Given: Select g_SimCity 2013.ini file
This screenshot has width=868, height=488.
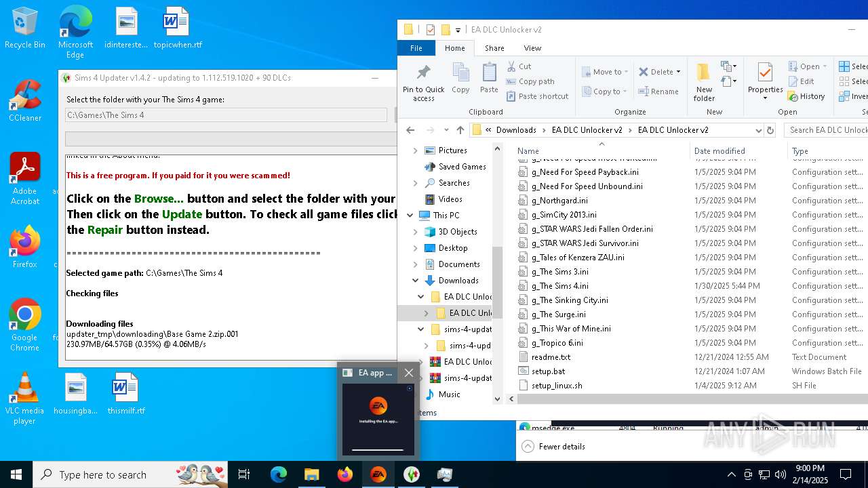Looking at the screenshot, I should [x=564, y=215].
